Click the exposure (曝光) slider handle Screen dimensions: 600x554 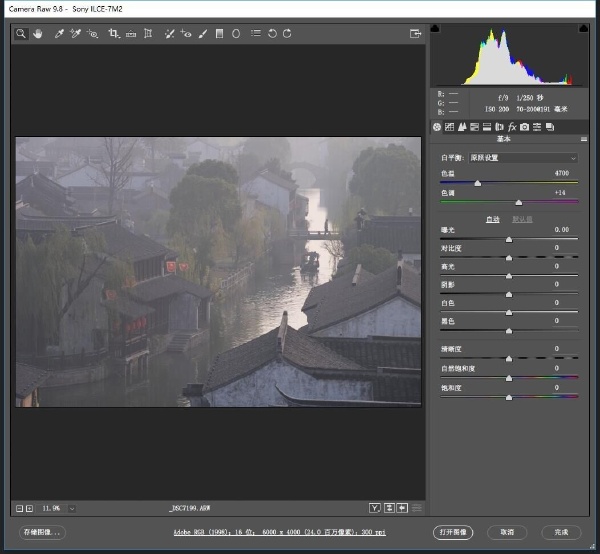[x=509, y=240]
